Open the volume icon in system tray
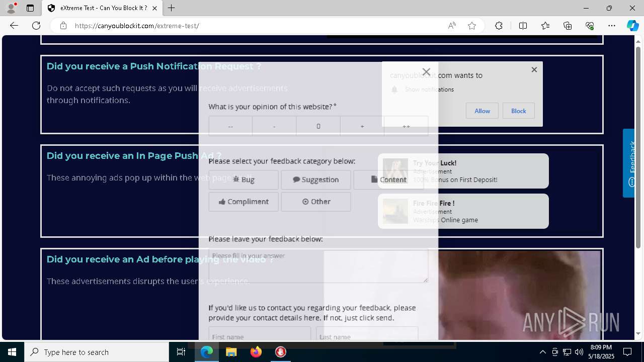644x362 pixels. pyautogui.click(x=579, y=352)
